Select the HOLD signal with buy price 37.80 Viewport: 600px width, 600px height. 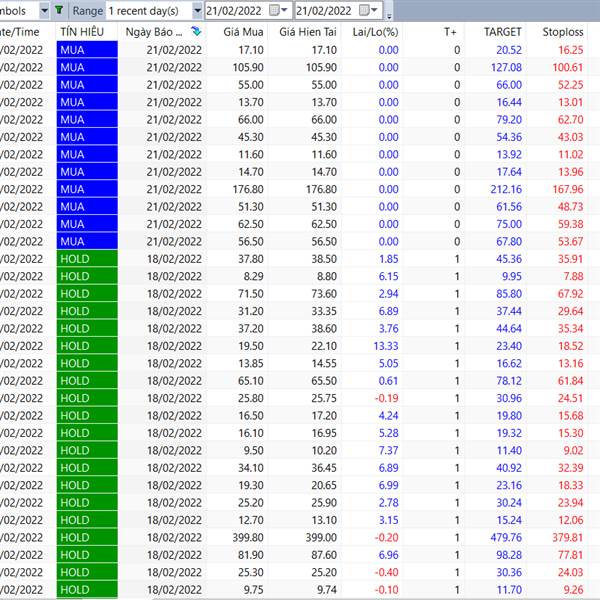tap(87, 259)
